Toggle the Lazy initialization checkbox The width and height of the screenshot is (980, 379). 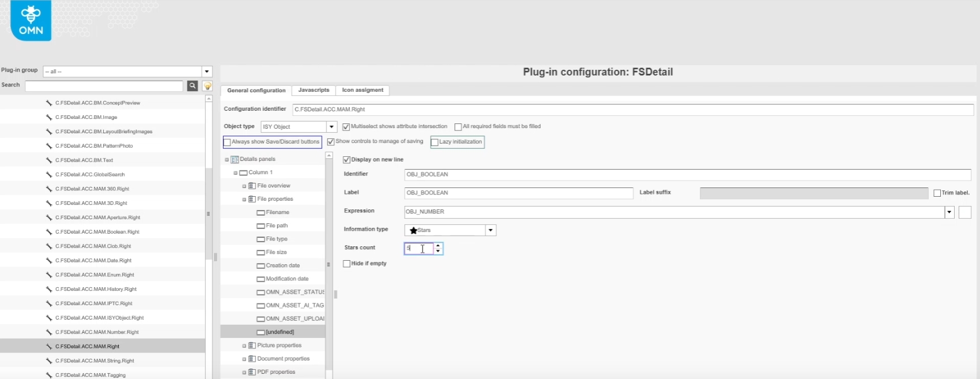pyautogui.click(x=435, y=142)
